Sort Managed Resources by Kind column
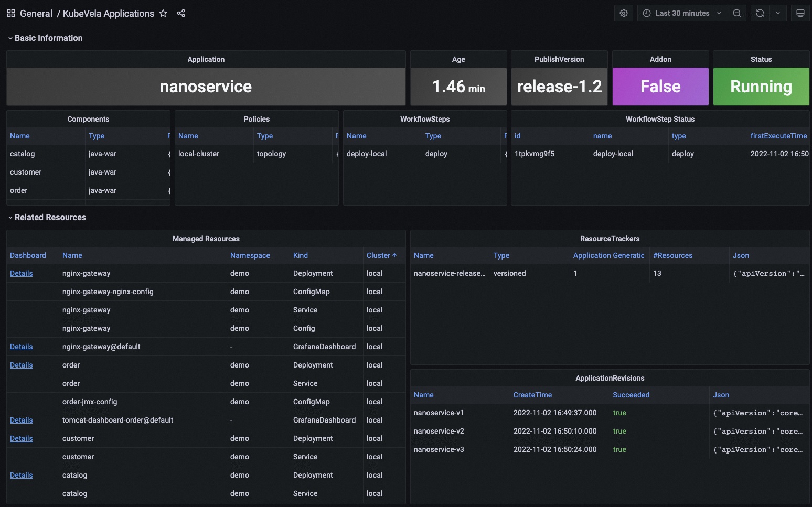Screen dimensions: 812x507 (x=301, y=255)
